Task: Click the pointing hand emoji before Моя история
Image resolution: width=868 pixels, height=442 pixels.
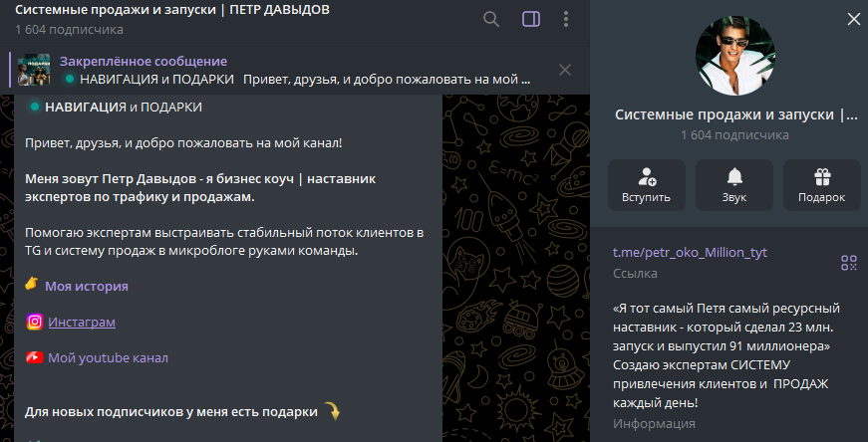Action: click(32, 285)
